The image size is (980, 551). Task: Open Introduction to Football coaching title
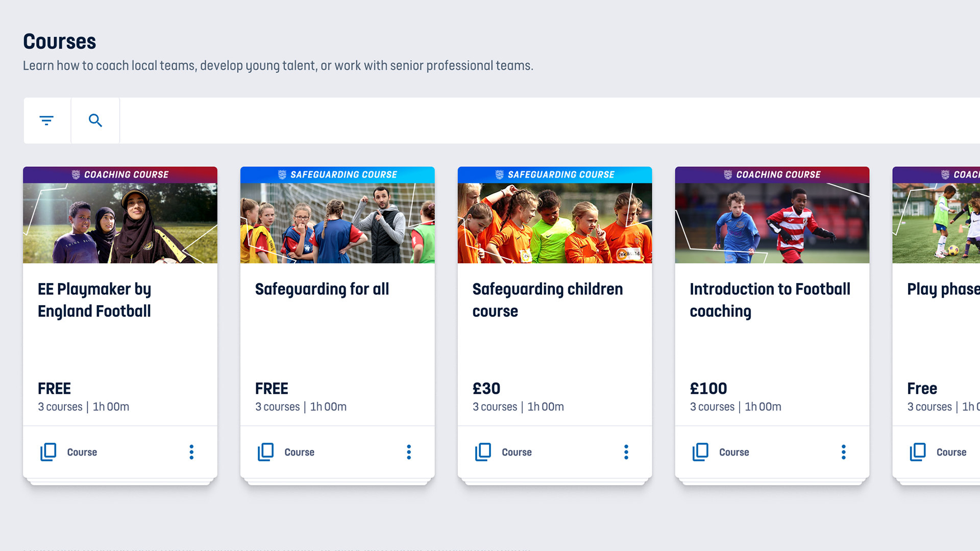pos(770,300)
